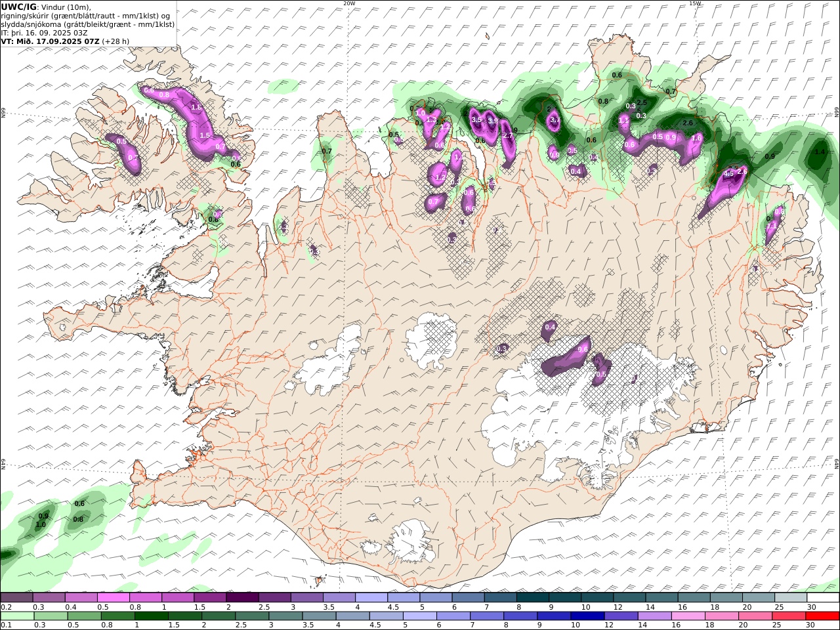
Task: Click the '3.7' value inside the pink ring on north coast
Action: pos(555,120)
